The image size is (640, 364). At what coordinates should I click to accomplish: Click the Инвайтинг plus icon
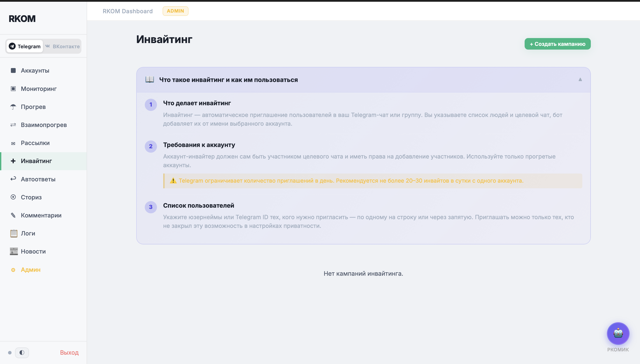[13, 161]
